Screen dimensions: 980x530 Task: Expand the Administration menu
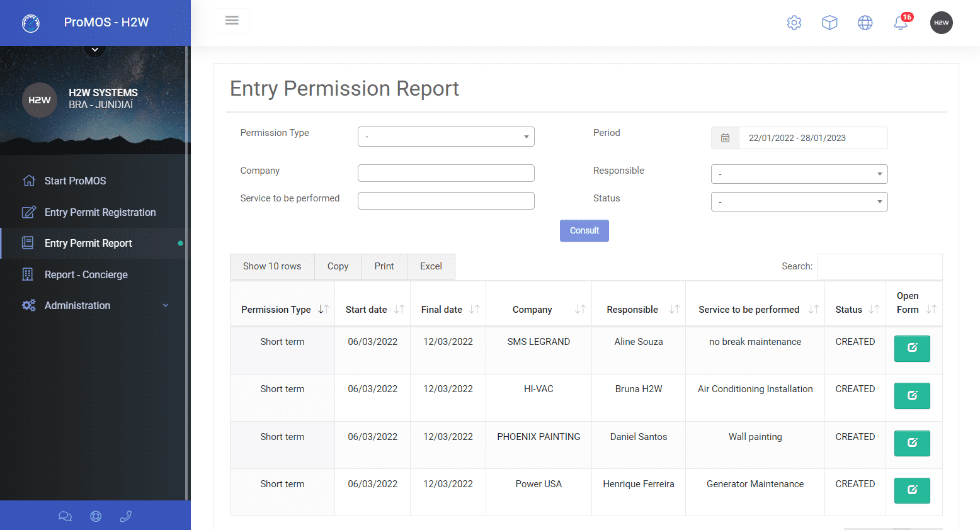pyautogui.click(x=94, y=305)
